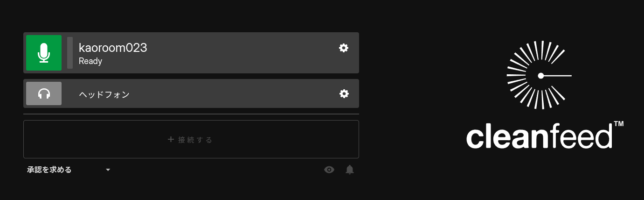
Task: Toggle the eye visibility icon
Action: click(x=329, y=170)
